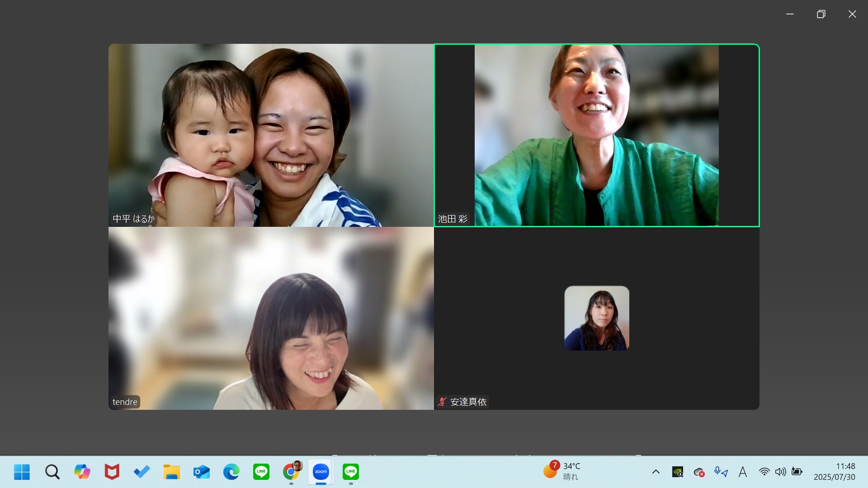Open clock showing 11:48 2025/07/30
The image size is (868, 488).
[x=835, y=471]
